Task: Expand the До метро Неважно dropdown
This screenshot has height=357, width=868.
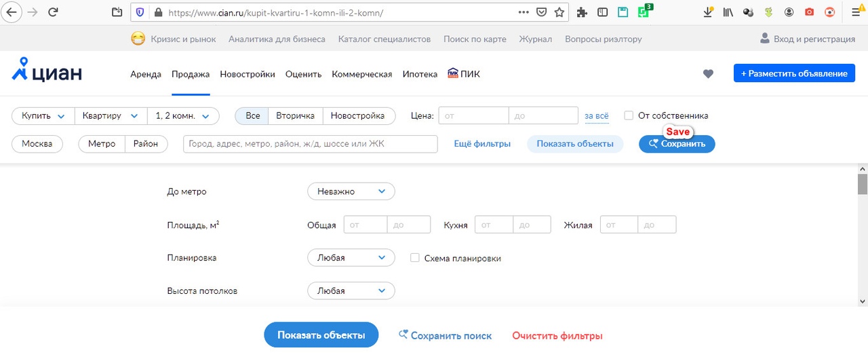Action: click(351, 192)
